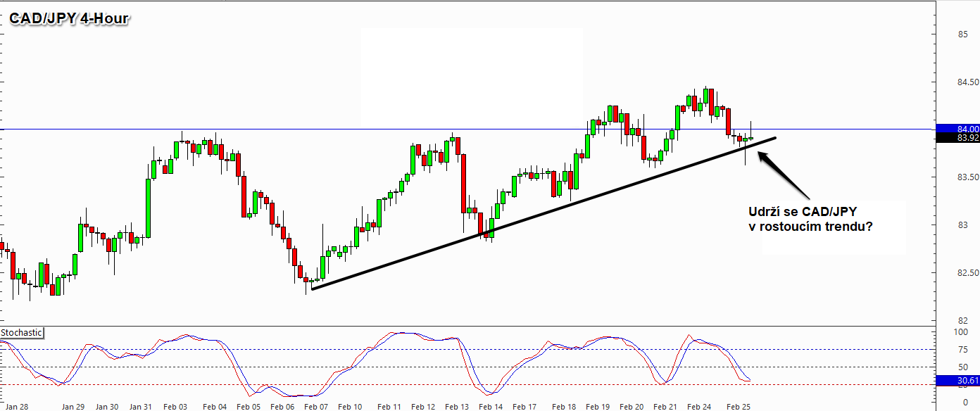This screenshot has height=411, width=980.
Task: Click the CAD/JPY 4-Hour chart title
Action: (x=68, y=19)
